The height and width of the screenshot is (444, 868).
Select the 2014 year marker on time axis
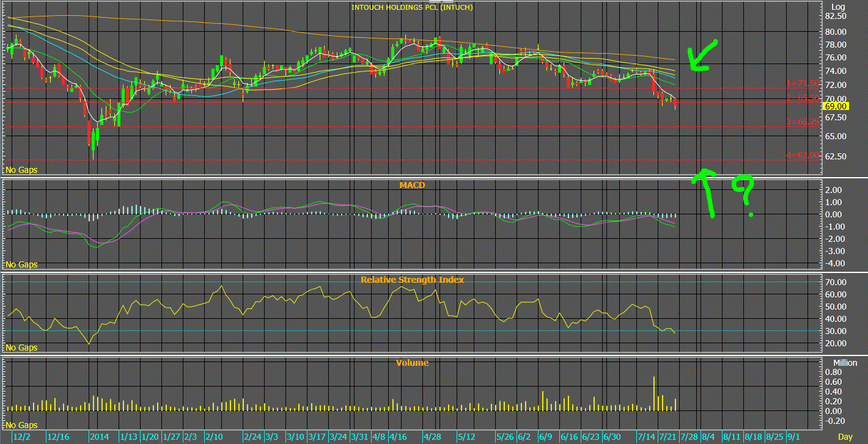[x=99, y=437]
